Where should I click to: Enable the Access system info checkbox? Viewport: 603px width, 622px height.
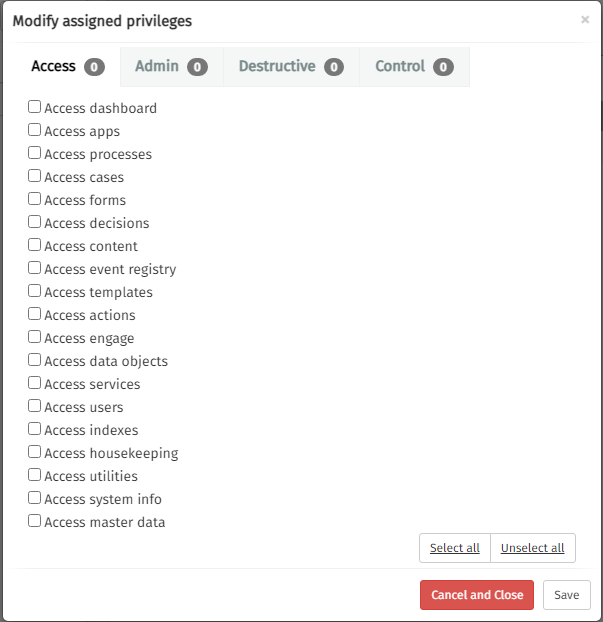click(35, 498)
